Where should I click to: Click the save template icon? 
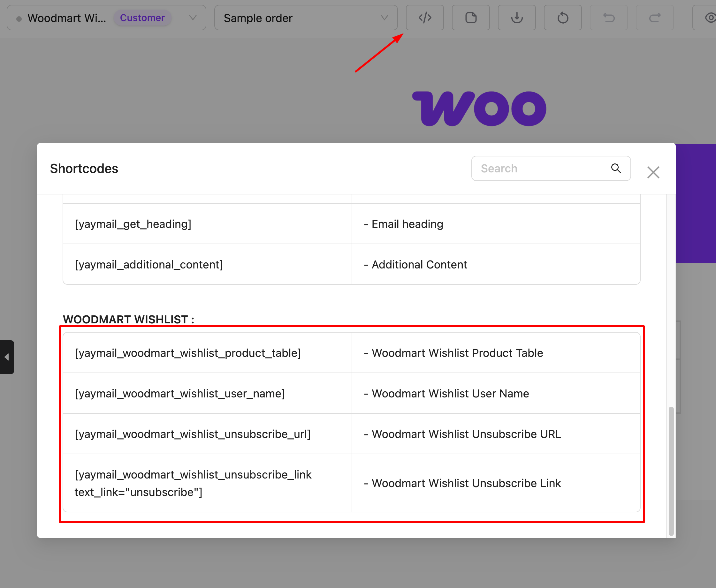(471, 18)
